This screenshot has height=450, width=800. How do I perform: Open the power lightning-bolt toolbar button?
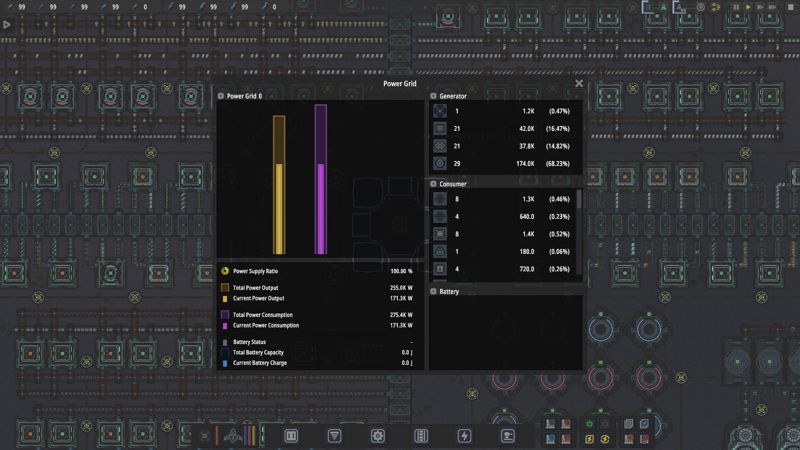click(x=464, y=436)
